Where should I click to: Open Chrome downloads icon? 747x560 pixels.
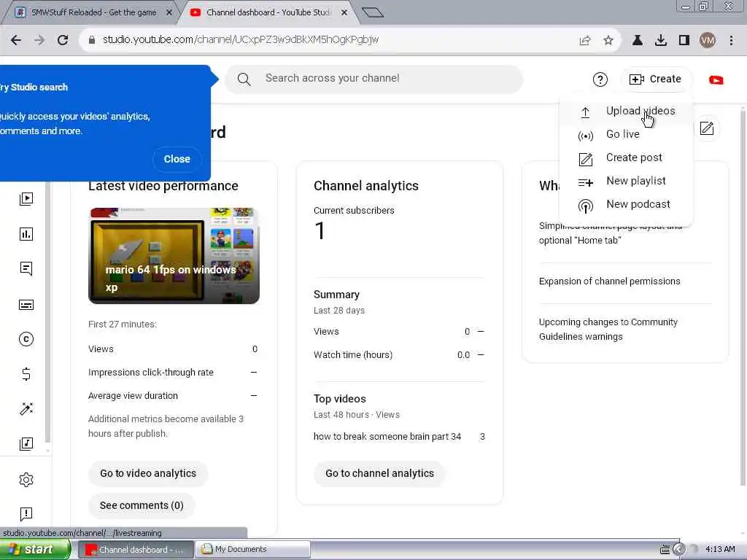tap(661, 41)
